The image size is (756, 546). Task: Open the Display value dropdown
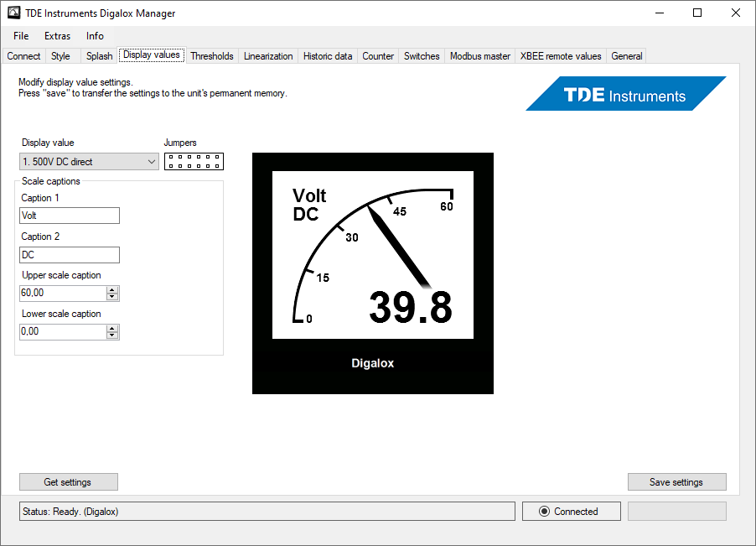[x=89, y=162]
